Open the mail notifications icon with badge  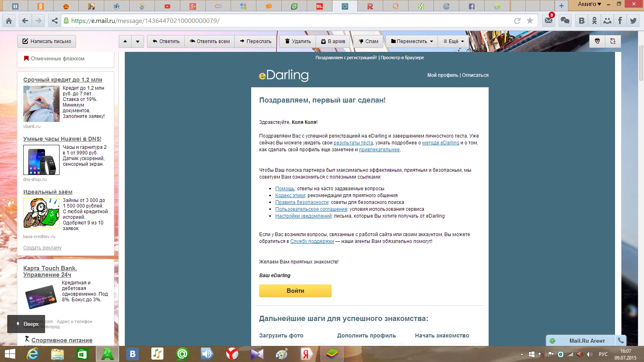point(549,20)
